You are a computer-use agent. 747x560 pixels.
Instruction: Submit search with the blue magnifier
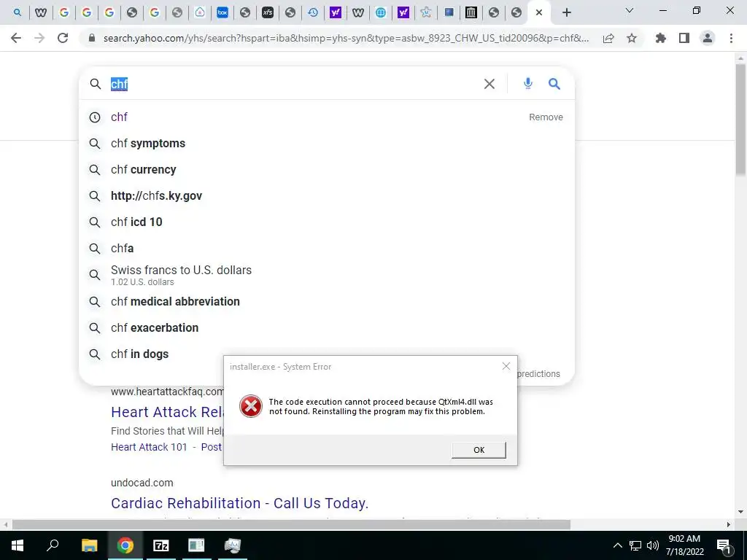tap(554, 84)
